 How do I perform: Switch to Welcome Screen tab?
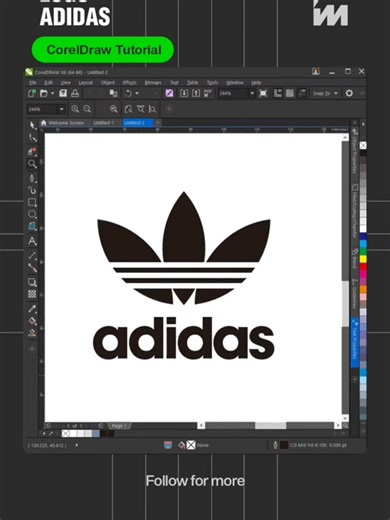point(62,123)
